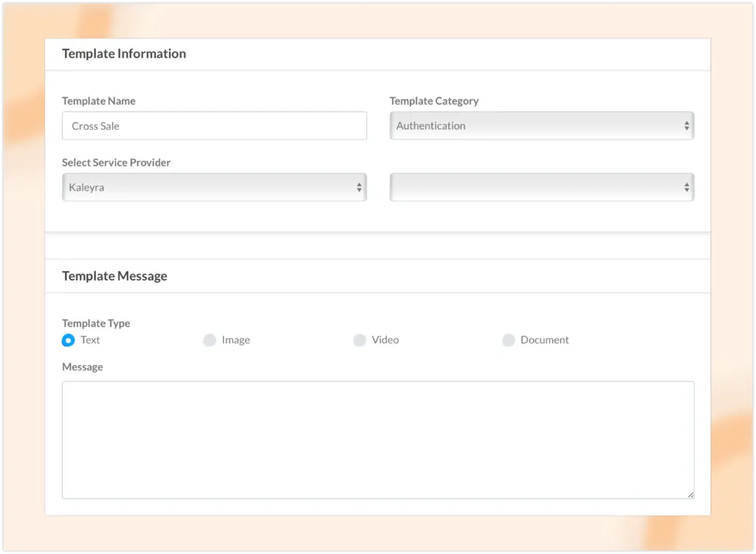Click the Template Name field label
Image resolution: width=756 pixels, height=554 pixels.
[x=99, y=101]
